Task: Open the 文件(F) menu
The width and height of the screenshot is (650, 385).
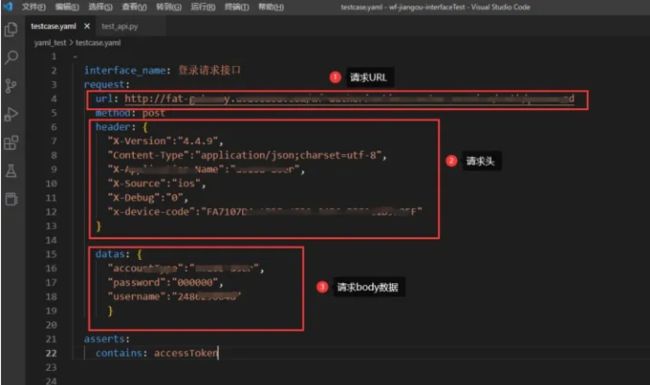Action: 34,7
